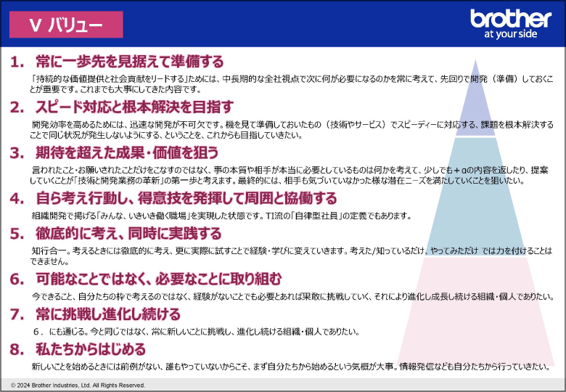Click the paragraph starting with "組織開発で掲げる"

tap(221, 216)
